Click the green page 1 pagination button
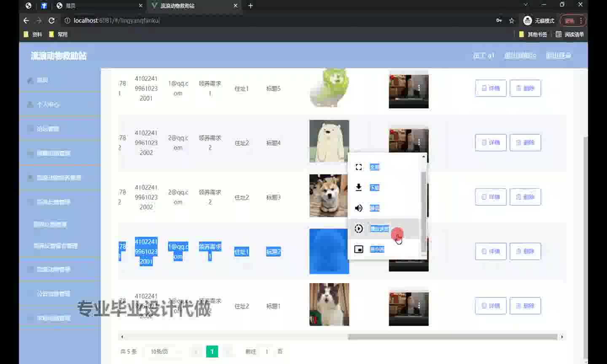This screenshot has height=364, width=607. coord(212,351)
